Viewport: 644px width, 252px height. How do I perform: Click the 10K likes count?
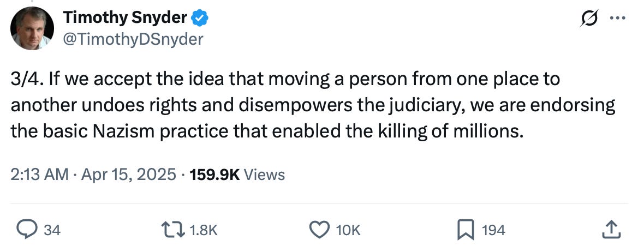pos(348,230)
